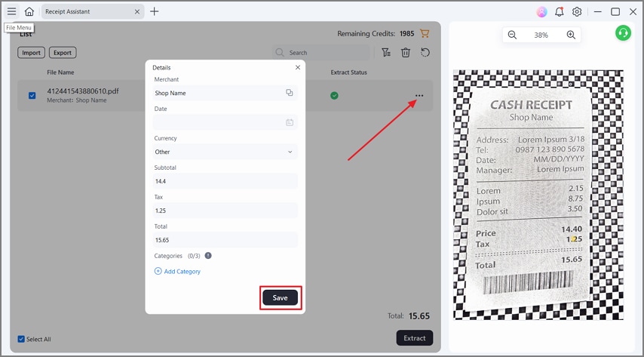Switch to the Receipt Assistant tab
Image resolution: width=644 pixels, height=357 pixels.
93,11
